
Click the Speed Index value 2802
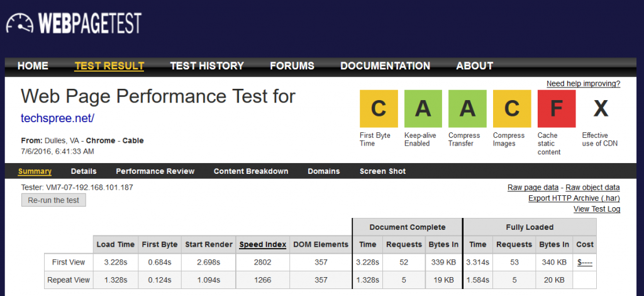click(263, 262)
